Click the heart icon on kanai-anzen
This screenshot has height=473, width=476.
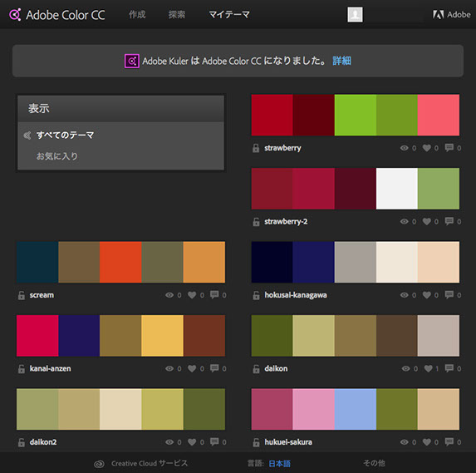click(x=192, y=368)
